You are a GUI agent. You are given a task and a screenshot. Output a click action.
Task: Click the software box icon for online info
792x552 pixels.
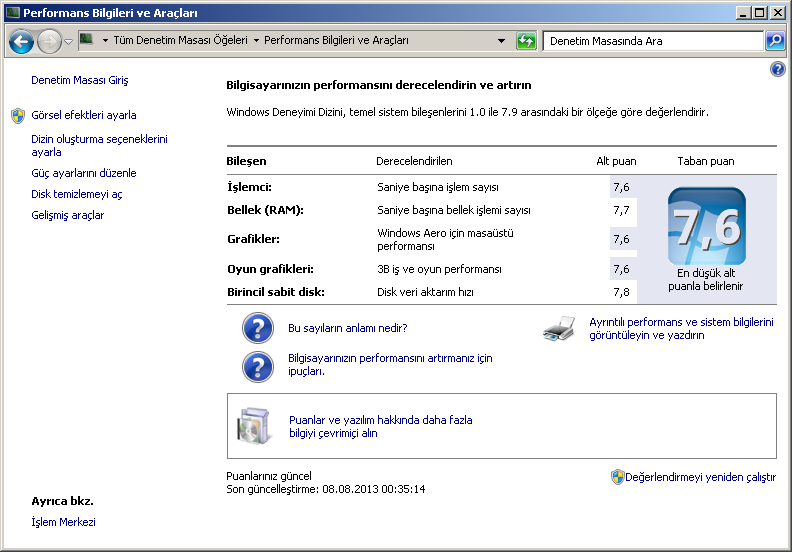(x=253, y=426)
